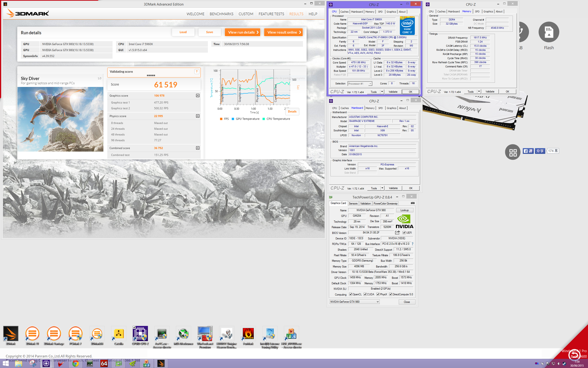Open the 3DMark desktop shortcut
This screenshot has width=588, height=368.
tap(11, 335)
